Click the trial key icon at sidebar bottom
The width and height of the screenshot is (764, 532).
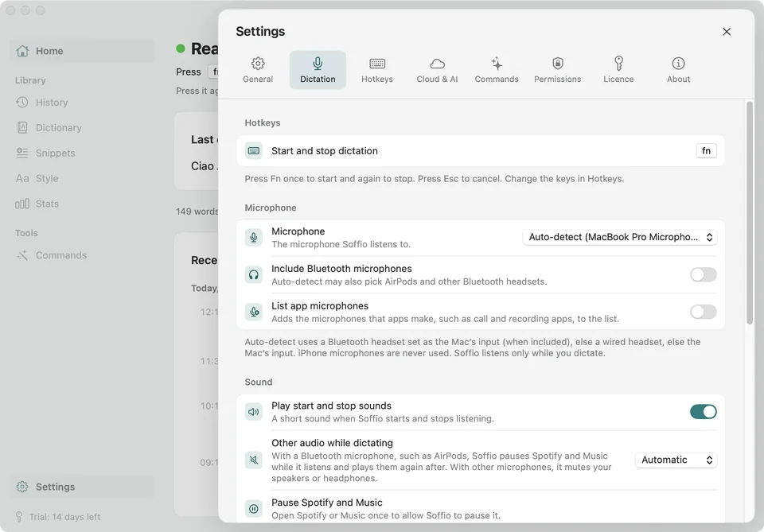(19, 516)
